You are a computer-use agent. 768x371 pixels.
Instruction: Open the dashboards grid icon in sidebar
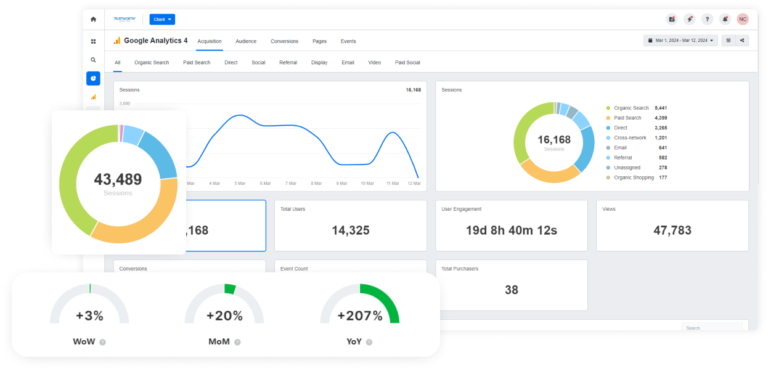93,42
